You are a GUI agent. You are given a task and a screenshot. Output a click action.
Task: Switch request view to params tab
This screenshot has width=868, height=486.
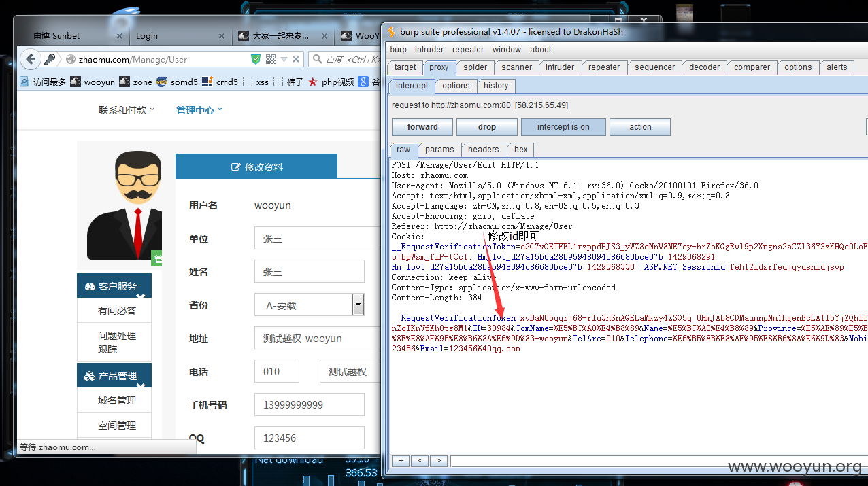440,150
